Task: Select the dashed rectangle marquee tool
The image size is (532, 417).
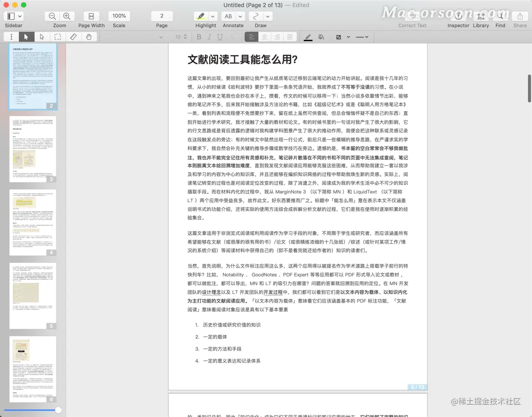Action: pyautogui.click(x=58, y=37)
